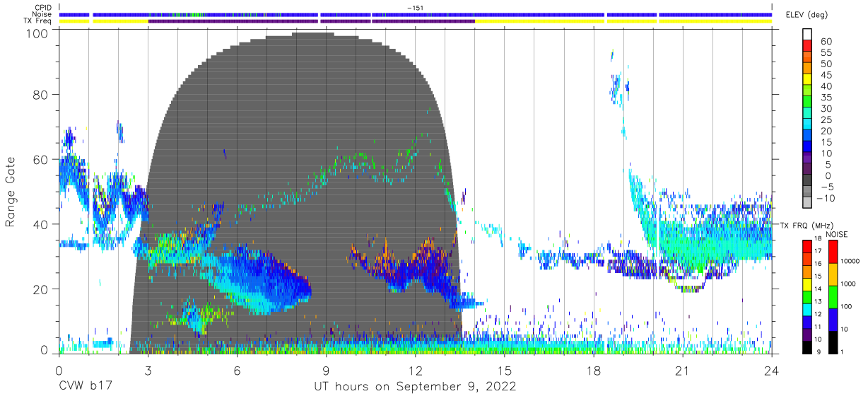This screenshot has height=401, width=868.
Task: Click the y-axis tick label '40'
Action: 40,224
